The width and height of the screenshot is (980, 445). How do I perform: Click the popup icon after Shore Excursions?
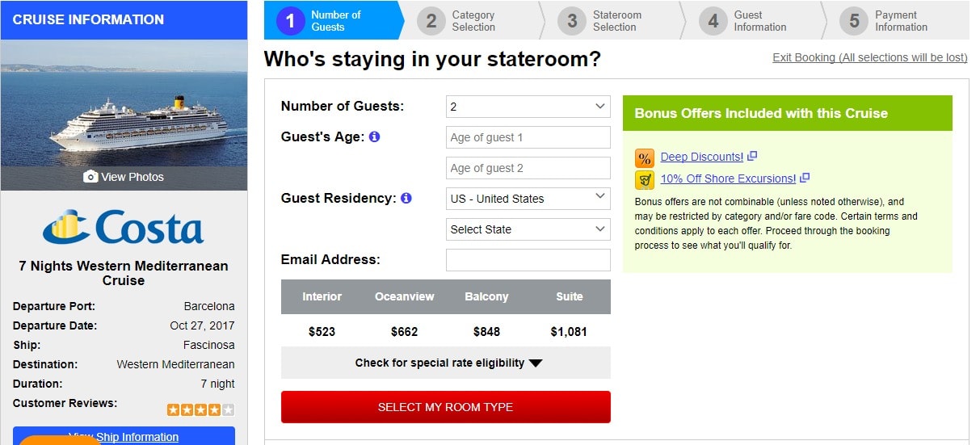[805, 178]
